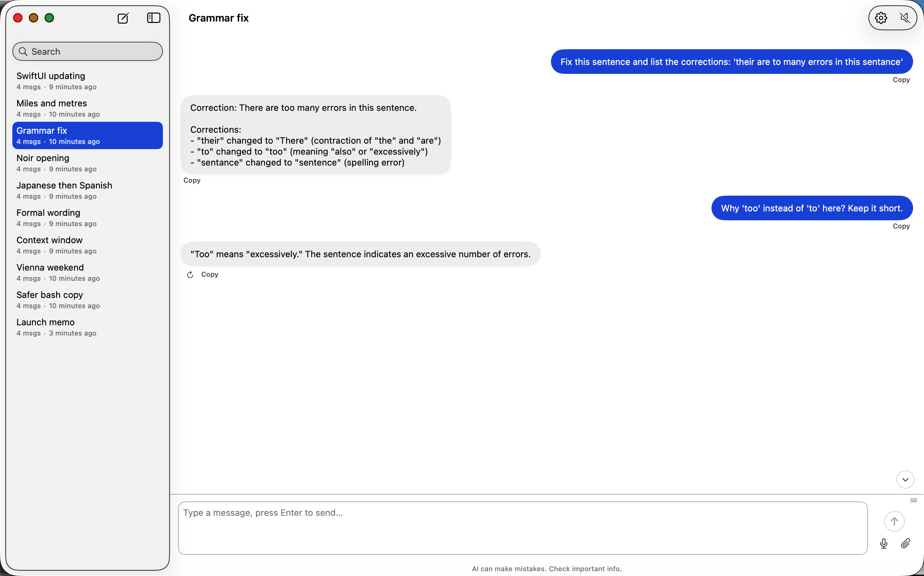The height and width of the screenshot is (576, 924).
Task: Start voice input with microphone icon
Action: [x=884, y=543]
